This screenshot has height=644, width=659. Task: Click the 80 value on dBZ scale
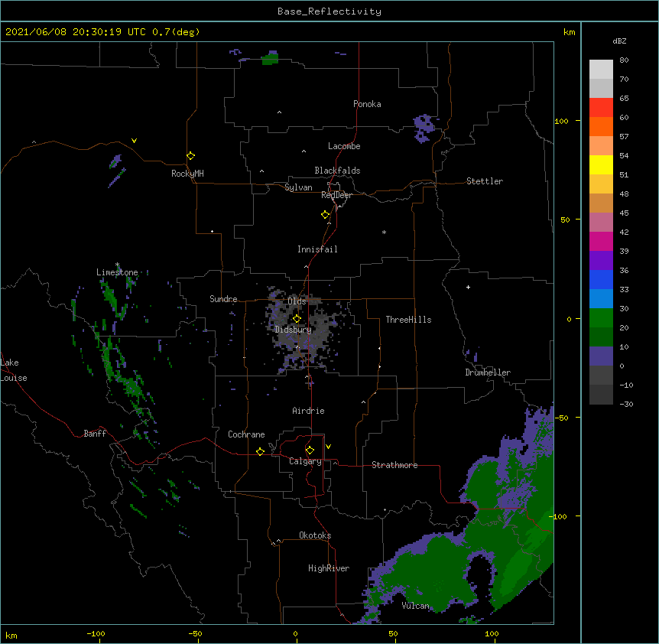pyautogui.click(x=624, y=60)
